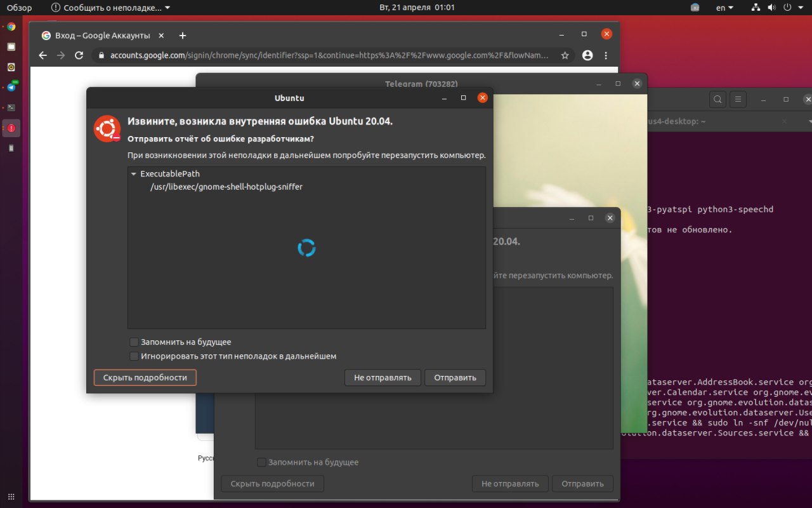Open Chrome profile avatar menu
The image size is (812, 508).
point(587,55)
